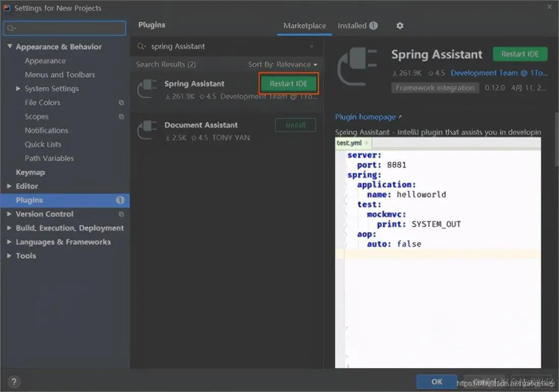This screenshot has height=392, width=559.
Task: Select Appearance settings page
Action: coord(45,60)
